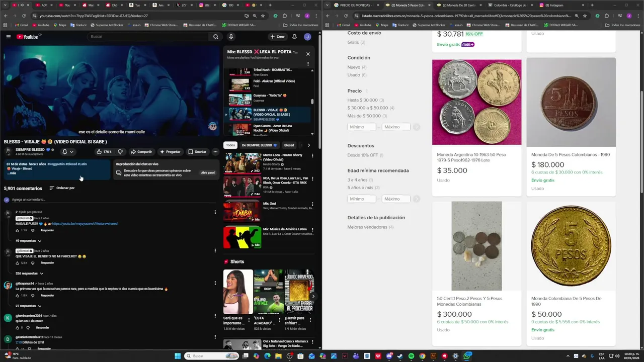
Task: Dislike the BLESSD - VISAJE video
Action: [120, 151]
